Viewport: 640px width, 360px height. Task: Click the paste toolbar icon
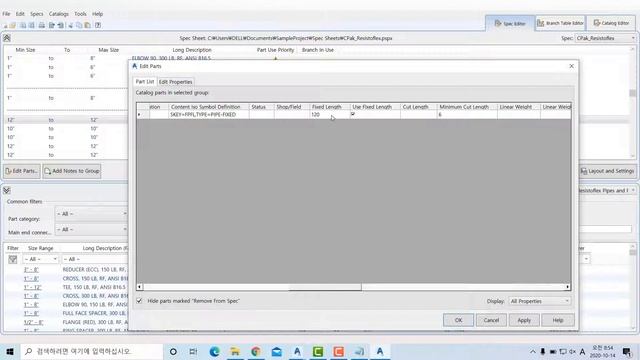click(87, 25)
